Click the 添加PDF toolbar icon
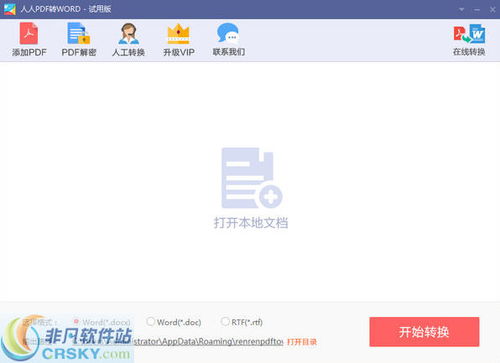 29,33
